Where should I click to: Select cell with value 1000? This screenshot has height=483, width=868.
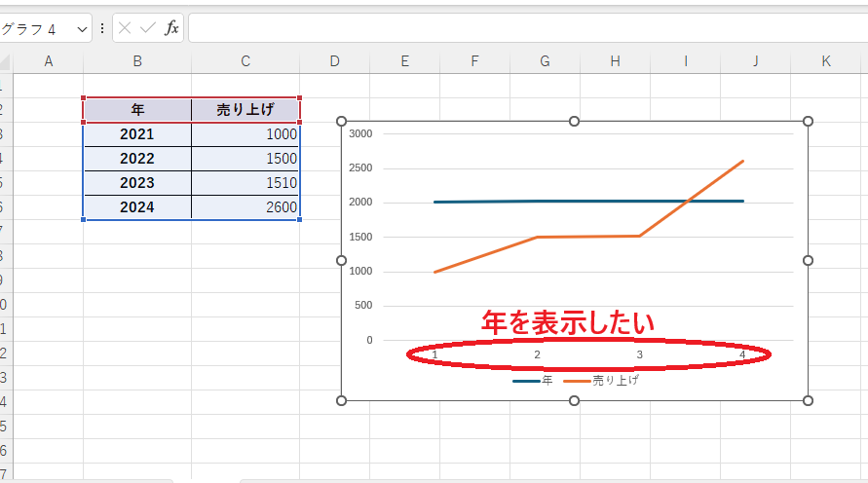click(x=245, y=134)
